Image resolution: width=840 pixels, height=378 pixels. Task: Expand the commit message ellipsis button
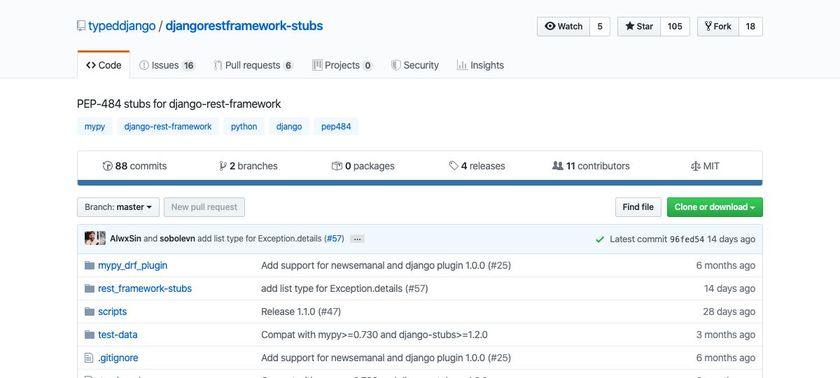click(357, 239)
